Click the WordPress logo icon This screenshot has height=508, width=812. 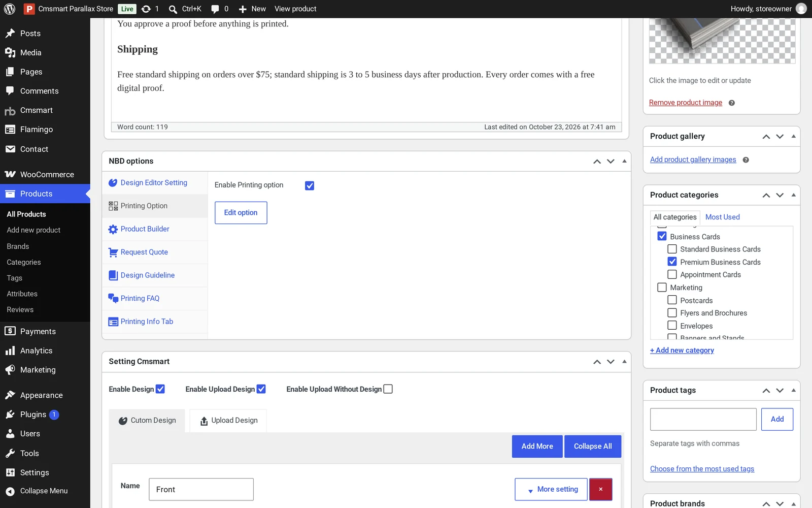10,9
